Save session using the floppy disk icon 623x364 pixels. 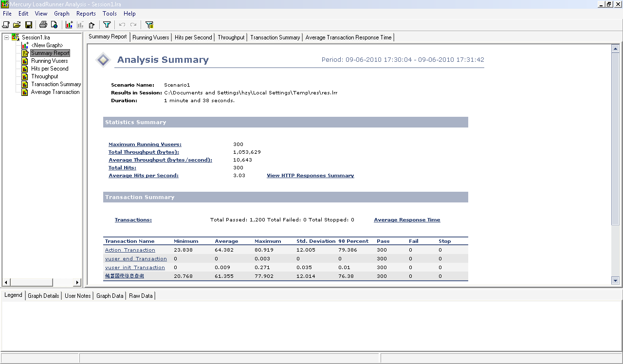pyautogui.click(x=29, y=25)
